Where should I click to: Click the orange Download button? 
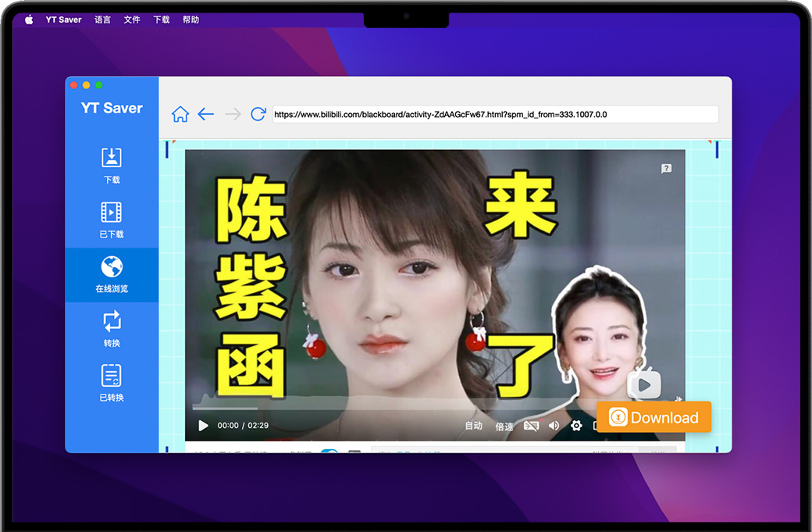point(654,417)
